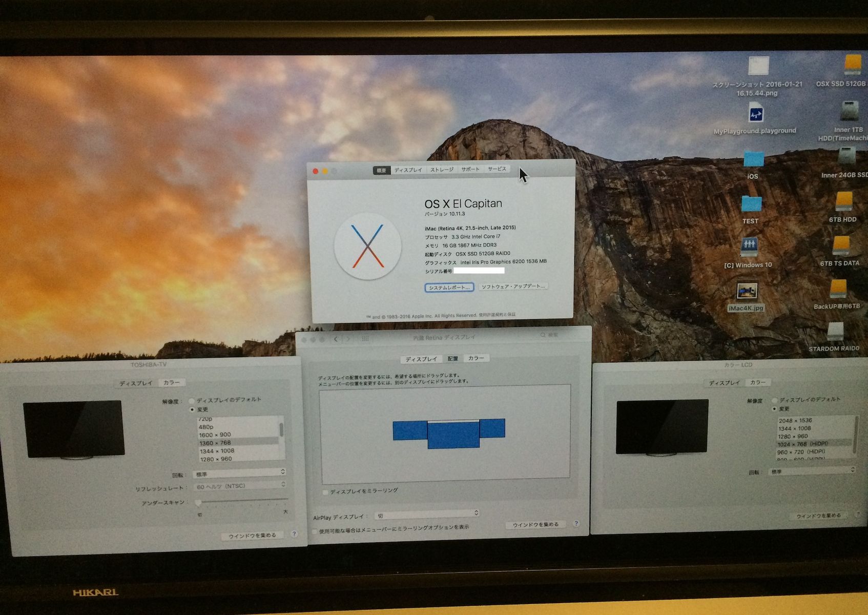Screen dimensions: 868x615
Task: Go forward in 内蔵 Retina ディスプレイ window toolbar
Action: click(x=347, y=339)
